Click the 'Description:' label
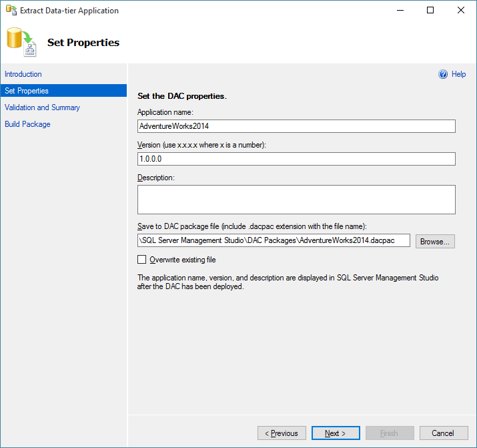Viewport: 477px width, 448px height. [x=156, y=178]
